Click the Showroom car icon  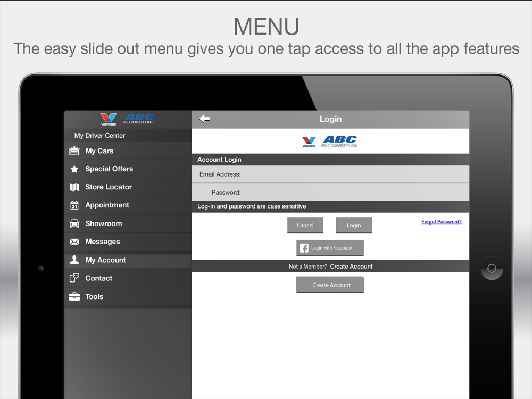click(x=74, y=223)
